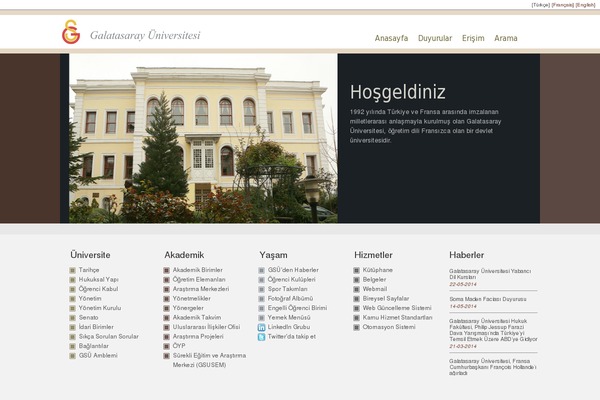
Task: Click the bullet icon beside GSÜ'den Haberler
Action: 261,270
